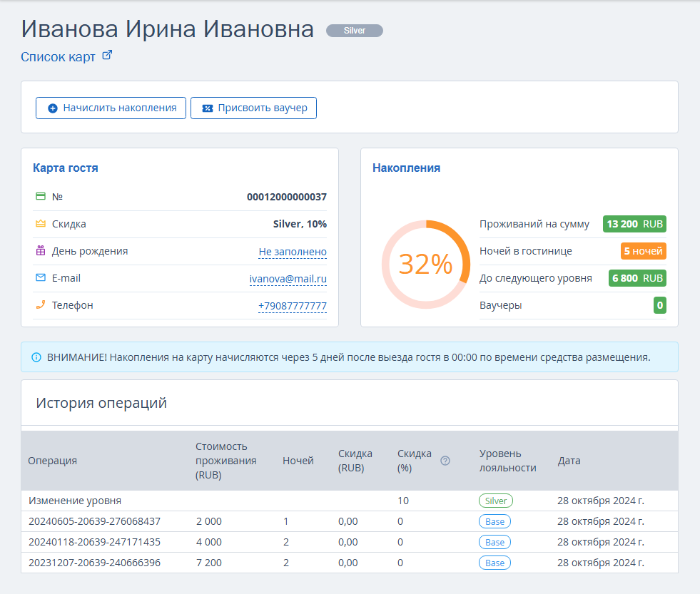Click the Присвоить ваучер button
Image resolution: width=700 pixels, height=594 pixels.
point(253,108)
